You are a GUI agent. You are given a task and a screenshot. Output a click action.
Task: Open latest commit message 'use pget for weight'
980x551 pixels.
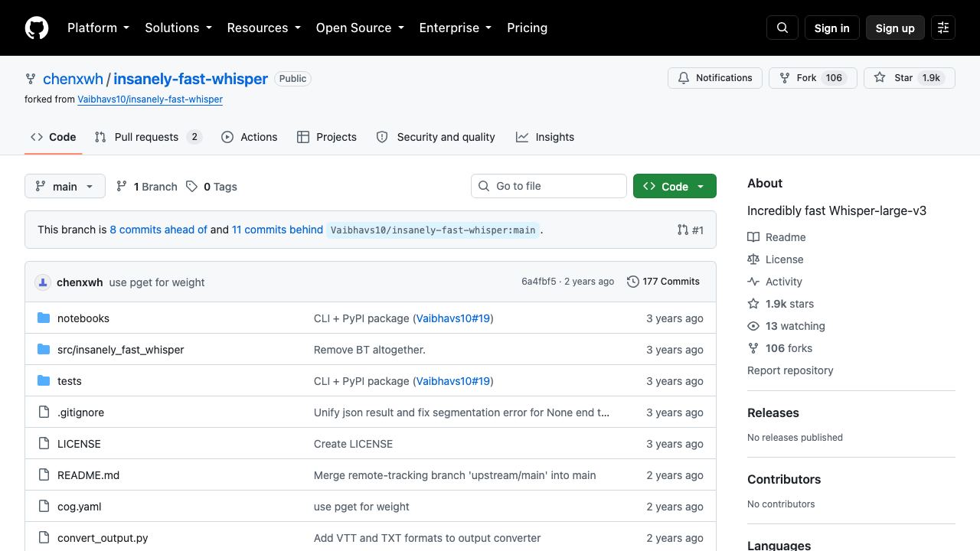[157, 282]
